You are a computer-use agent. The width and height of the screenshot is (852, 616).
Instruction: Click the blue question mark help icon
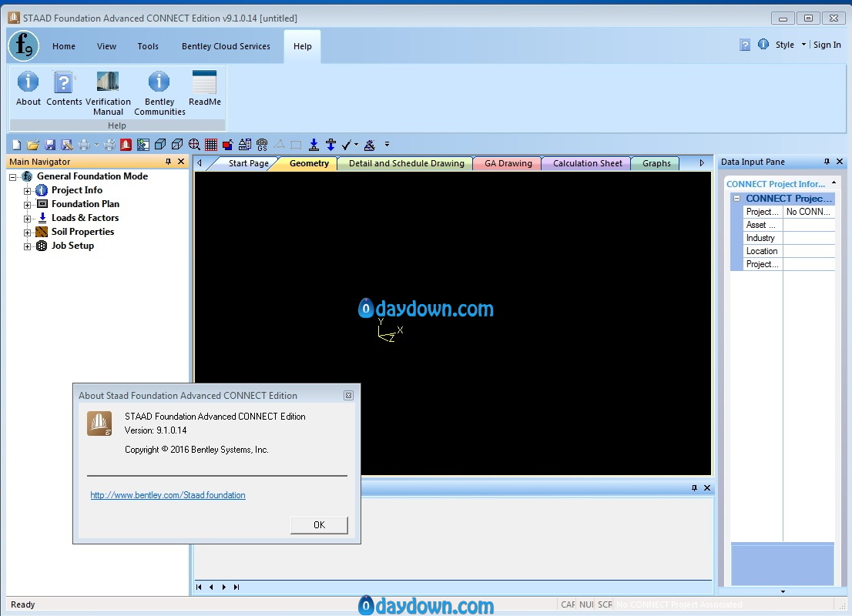pyautogui.click(x=745, y=45)
